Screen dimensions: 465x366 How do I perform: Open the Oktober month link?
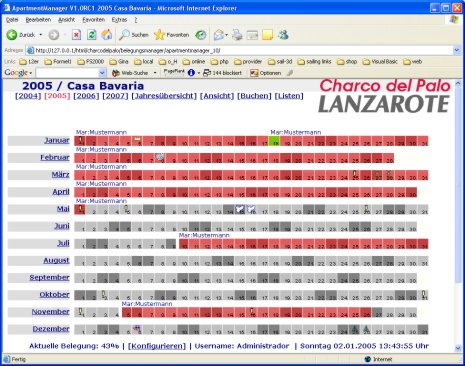pos(55,295)
